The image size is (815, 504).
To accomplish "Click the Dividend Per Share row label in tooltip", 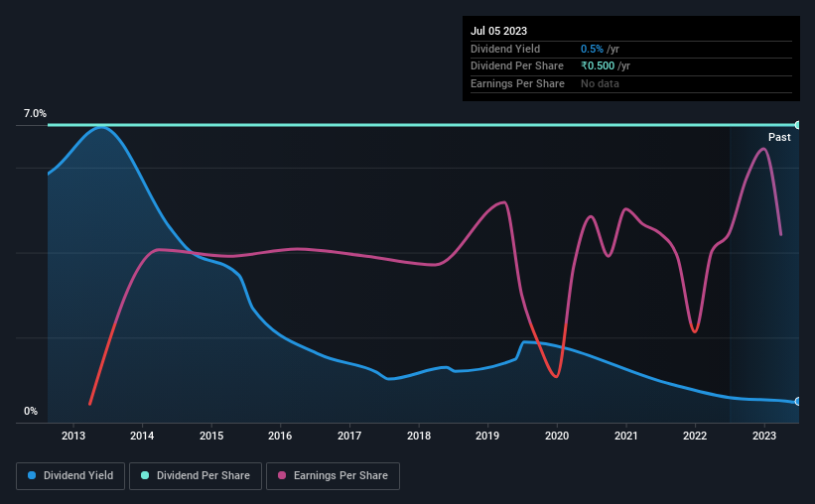I will click(517, 66).
